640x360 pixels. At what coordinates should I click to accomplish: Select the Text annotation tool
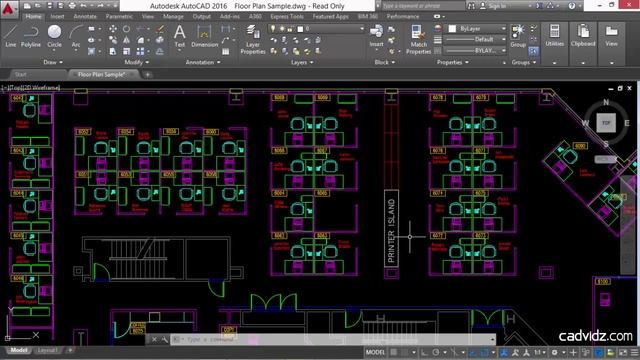[x=180, y=36]
